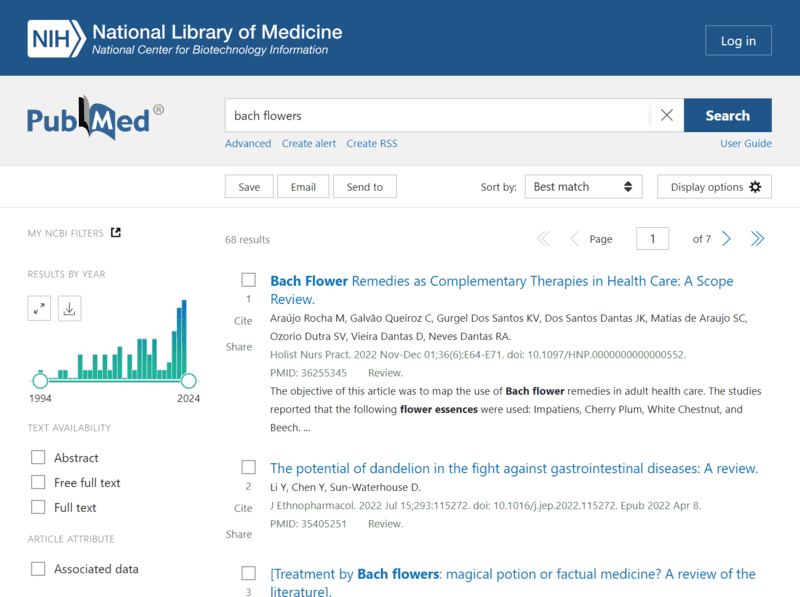Download the results by year data

(69, 309)
